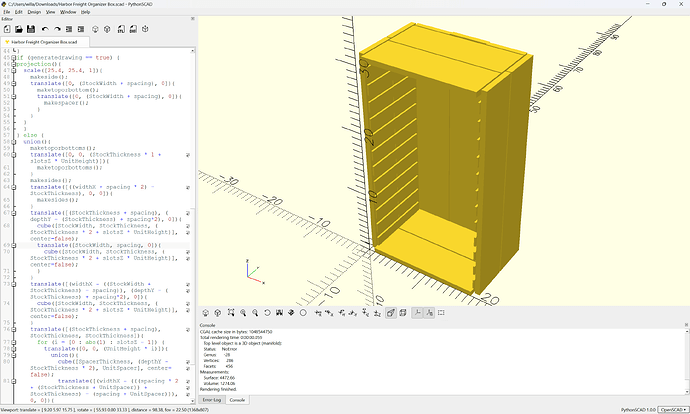Undo the last edit with the Undo arrow
690x414 pixels.
coord(45,29)
